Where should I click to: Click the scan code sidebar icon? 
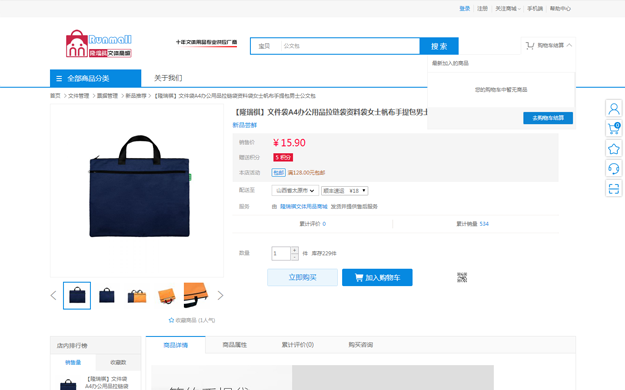(x=614, y=188)
